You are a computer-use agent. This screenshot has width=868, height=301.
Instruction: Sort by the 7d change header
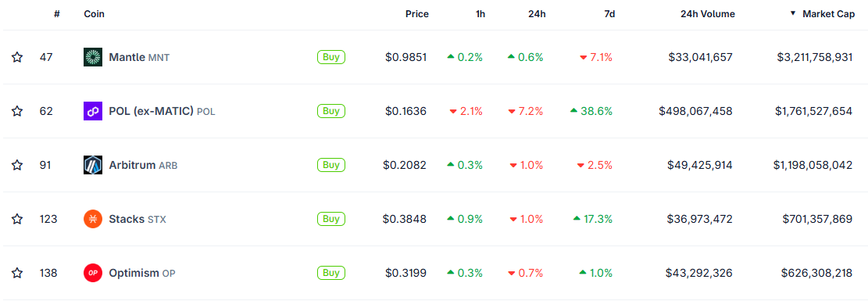609,14
